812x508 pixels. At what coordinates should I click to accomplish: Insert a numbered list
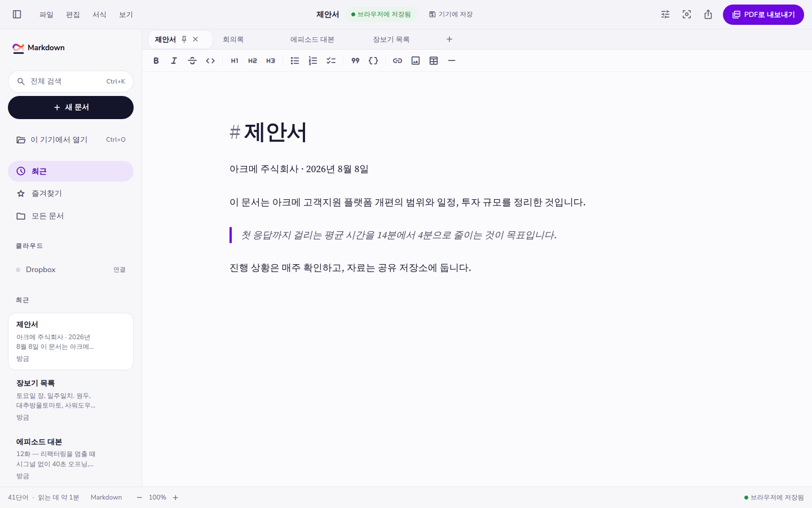[313, 60]
